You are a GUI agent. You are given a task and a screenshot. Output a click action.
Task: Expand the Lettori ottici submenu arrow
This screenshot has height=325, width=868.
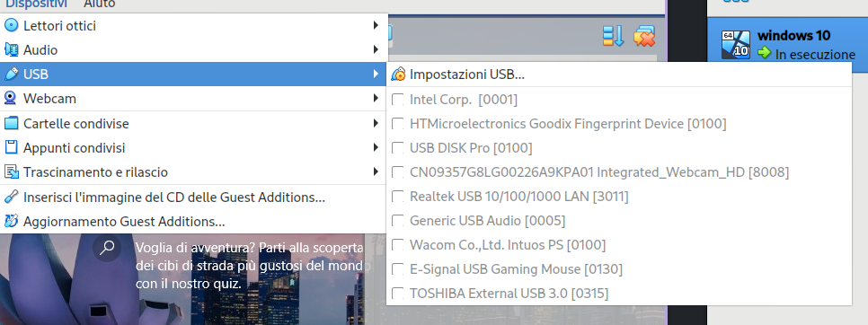tap(376, 25)
